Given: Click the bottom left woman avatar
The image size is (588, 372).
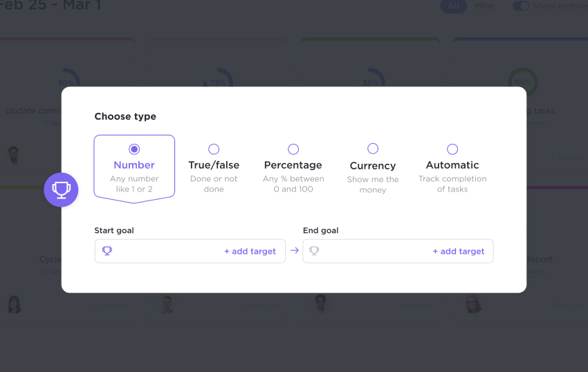Looking at the screenshot, I should pos(15,304).
